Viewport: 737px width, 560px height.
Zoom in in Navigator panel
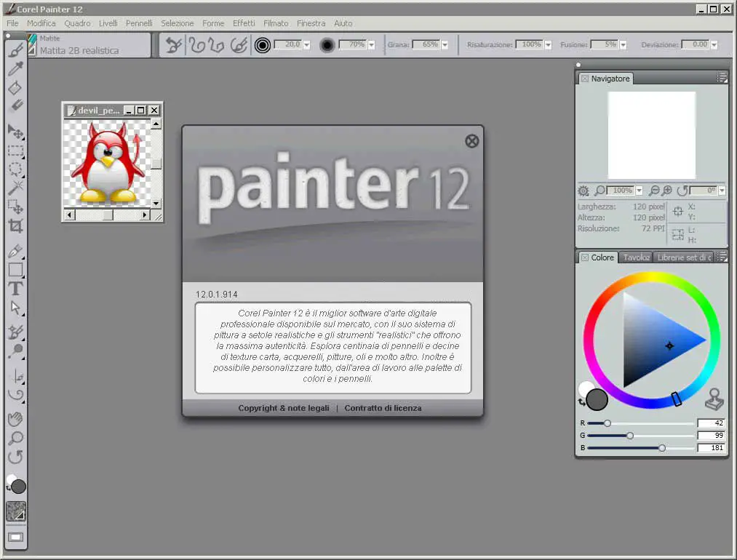pyautogui.click(x=666, y=191)
